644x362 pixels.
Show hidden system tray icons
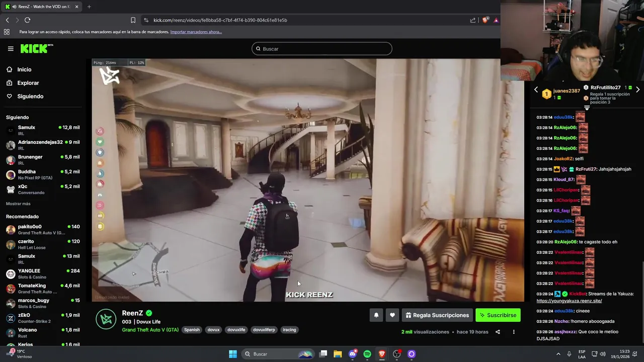pyautogui.click(x=558, y=354)
